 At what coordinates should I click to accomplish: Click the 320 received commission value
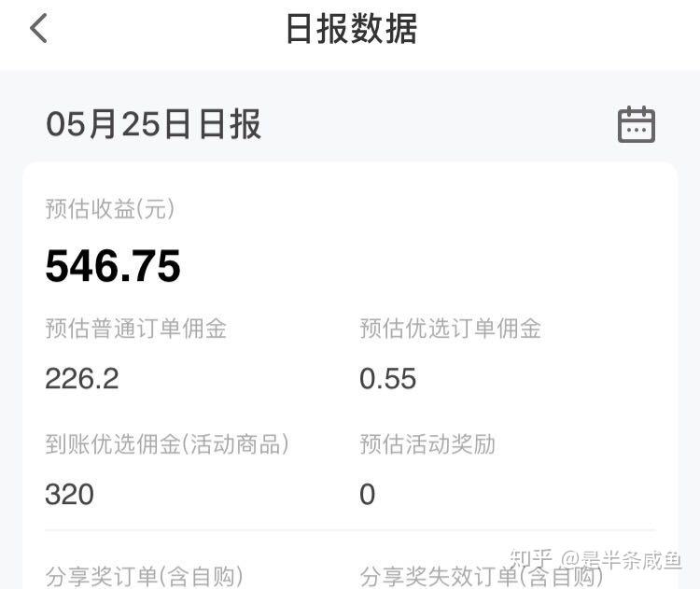70,494
